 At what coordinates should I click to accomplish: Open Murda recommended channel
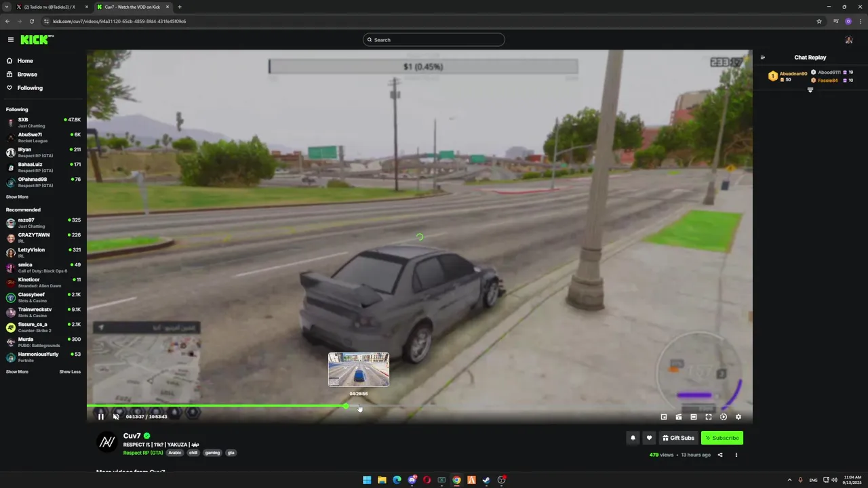click(43, 342)
